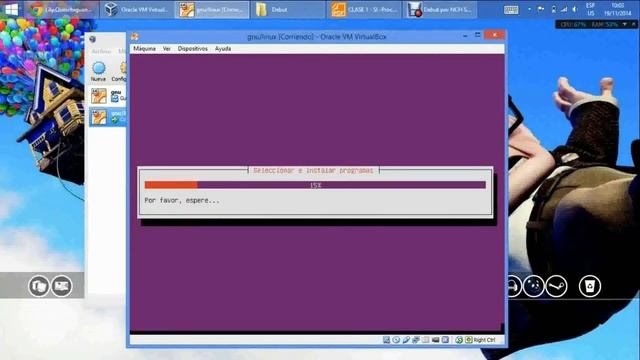The width and height of the screenshot is (640, 360).
Task: Switch to gnu/linux VM taskbar button
Action: tap(212, 9)
